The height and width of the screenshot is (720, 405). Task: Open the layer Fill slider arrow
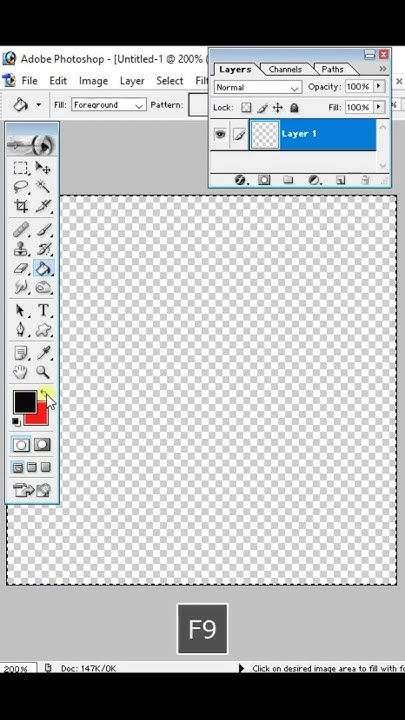379,107
